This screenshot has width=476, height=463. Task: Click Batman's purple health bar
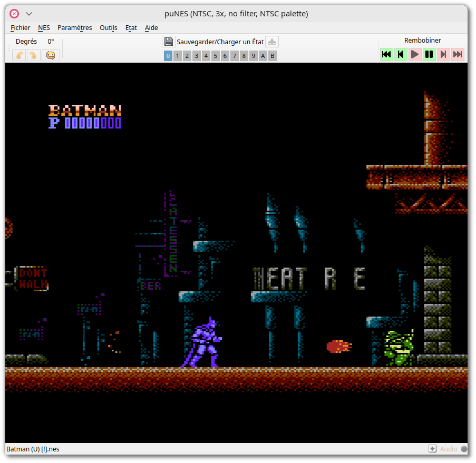coord(93,123)
